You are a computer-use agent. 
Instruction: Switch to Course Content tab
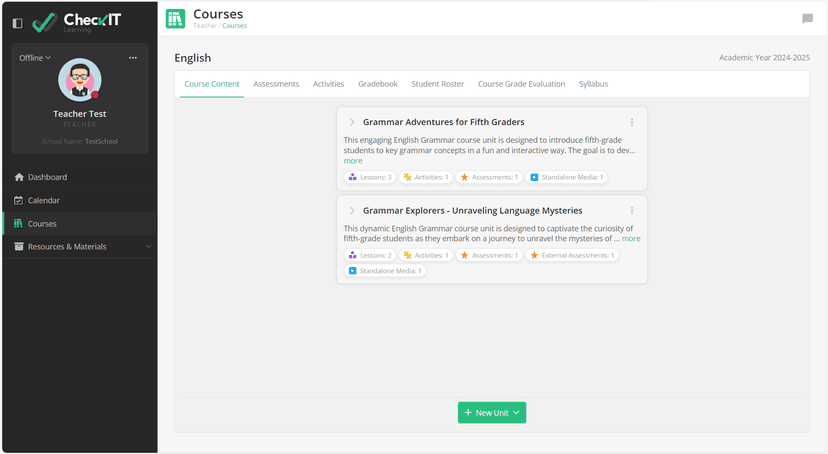[x=212, y=84]
